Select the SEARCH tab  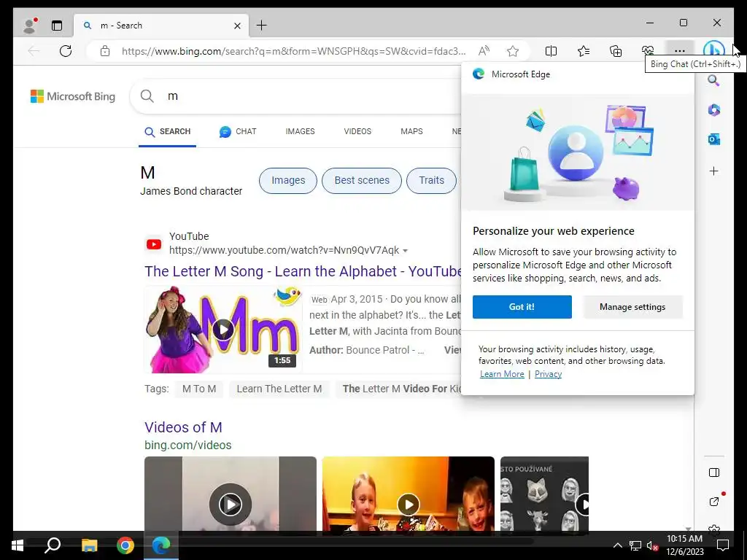[x=167, y=132]
